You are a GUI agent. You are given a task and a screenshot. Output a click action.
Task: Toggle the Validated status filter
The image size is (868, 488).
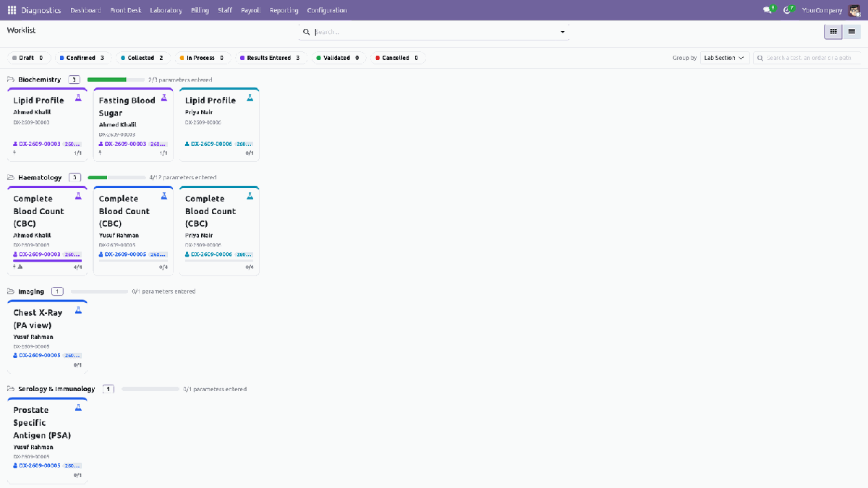(x=338, y=58)
